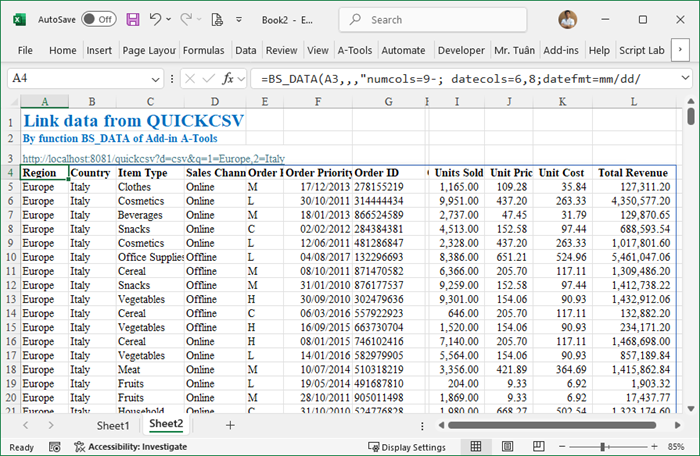Open the Automate ribbon tab
This screenshot has width=700, height=456.
403,50
